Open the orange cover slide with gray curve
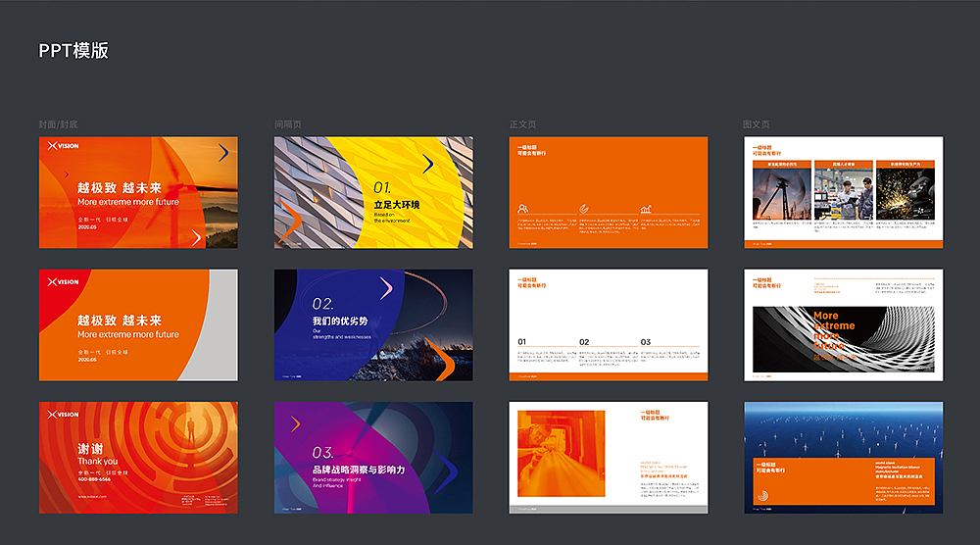This screenshot has width=980, height=545. coord(138,325)
